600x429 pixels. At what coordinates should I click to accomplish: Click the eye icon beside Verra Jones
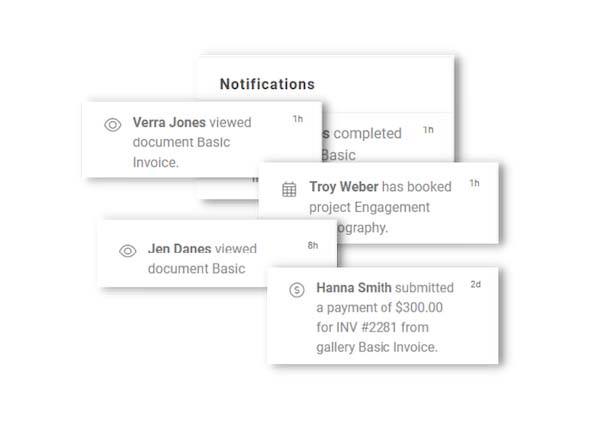tap(113, 125)
